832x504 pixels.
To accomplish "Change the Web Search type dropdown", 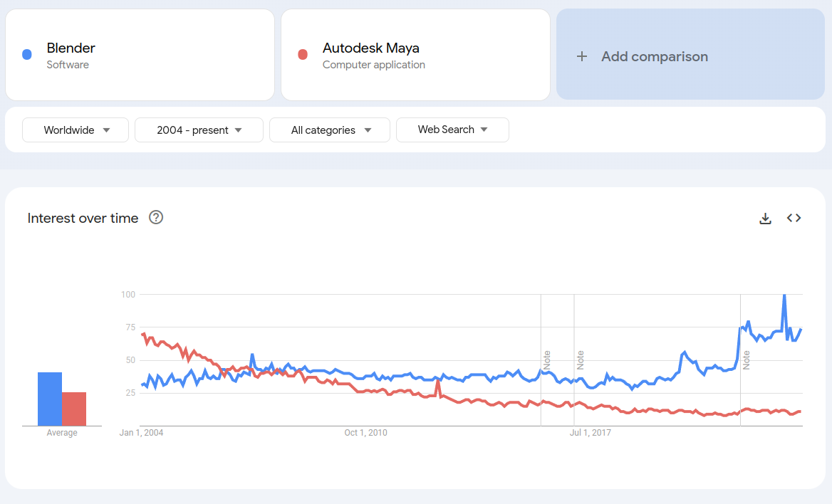I will point(452,130).
